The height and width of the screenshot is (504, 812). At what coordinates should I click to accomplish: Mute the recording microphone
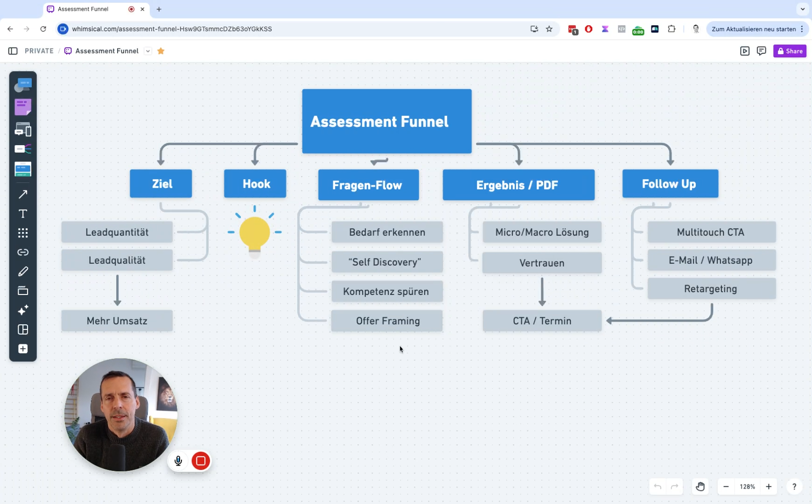point(178,461)
